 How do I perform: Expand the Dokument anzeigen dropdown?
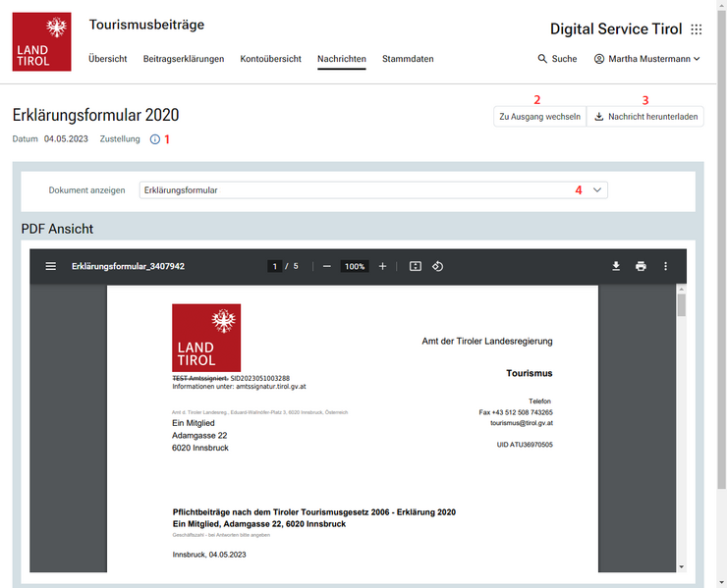pos(373,189)
